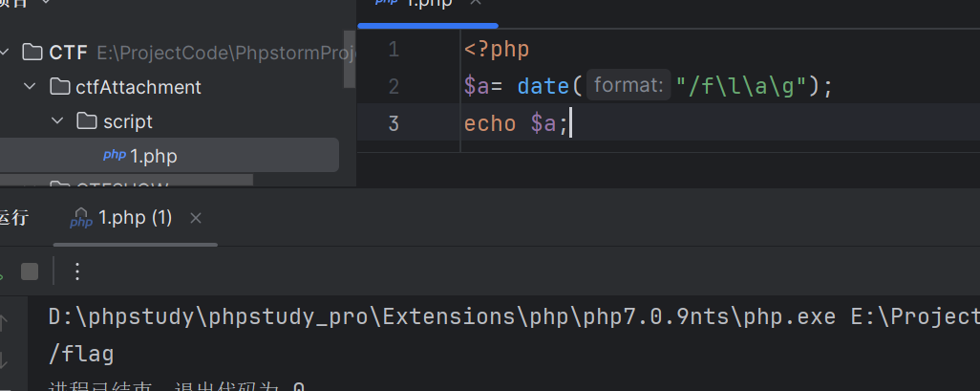Collapse the CTF project root

[7, 52]
